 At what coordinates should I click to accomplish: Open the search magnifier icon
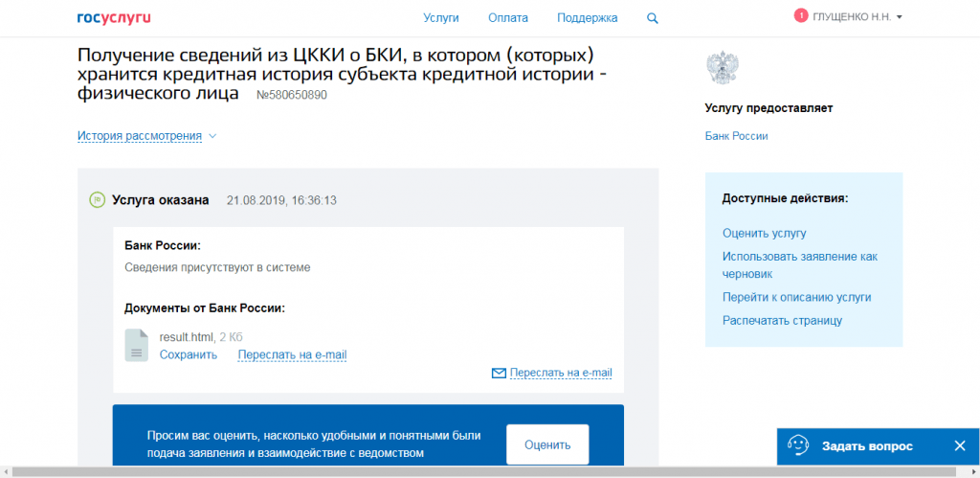tap(653, 18)
